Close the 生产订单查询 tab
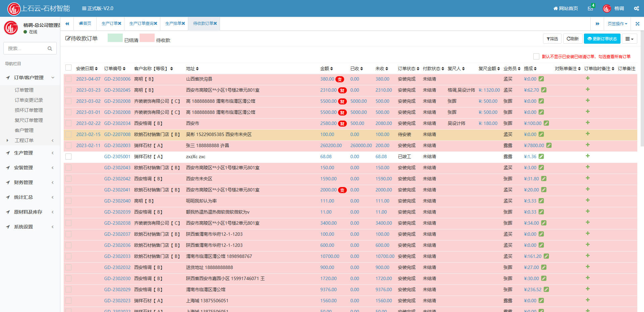This screenshot has height=312, width=644. [156, 24]
